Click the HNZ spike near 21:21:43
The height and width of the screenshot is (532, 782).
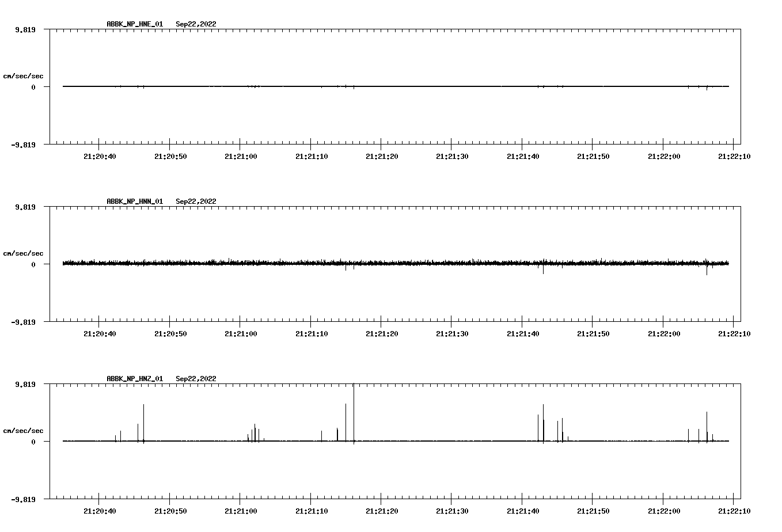(543, 424)
